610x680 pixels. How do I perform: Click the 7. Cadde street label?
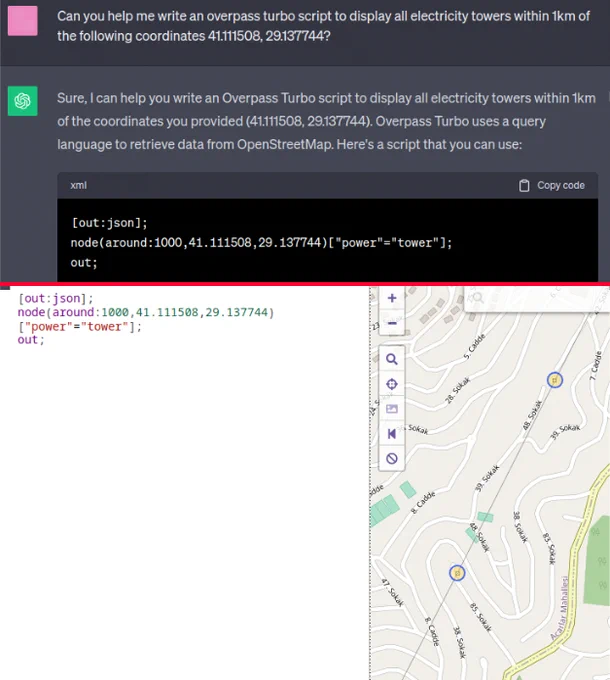coord(595,366)
